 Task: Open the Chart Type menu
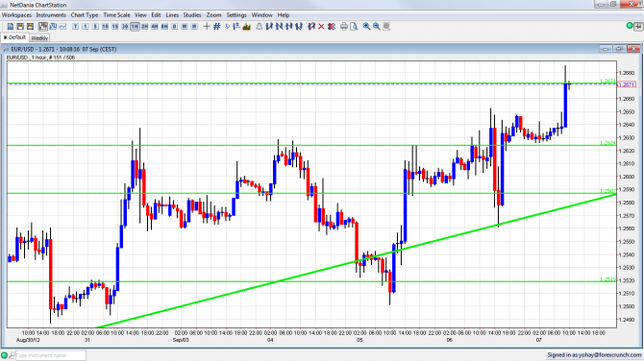tap(85, 14)
